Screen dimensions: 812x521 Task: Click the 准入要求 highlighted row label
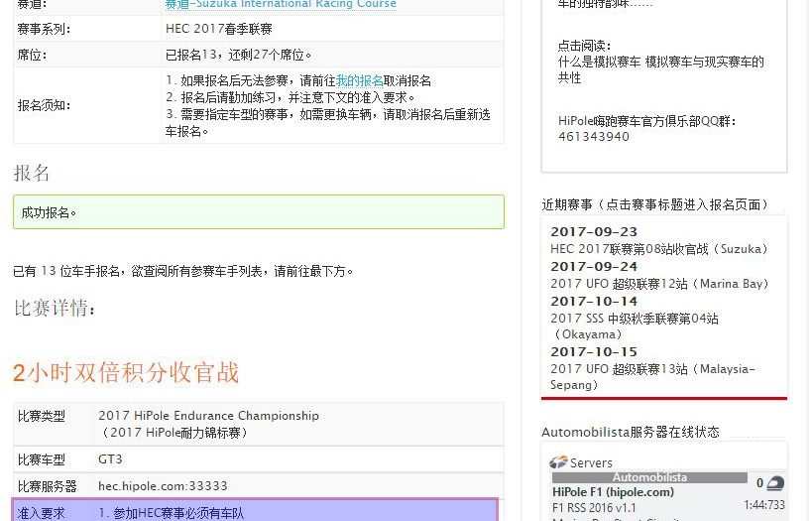point(41,513)
